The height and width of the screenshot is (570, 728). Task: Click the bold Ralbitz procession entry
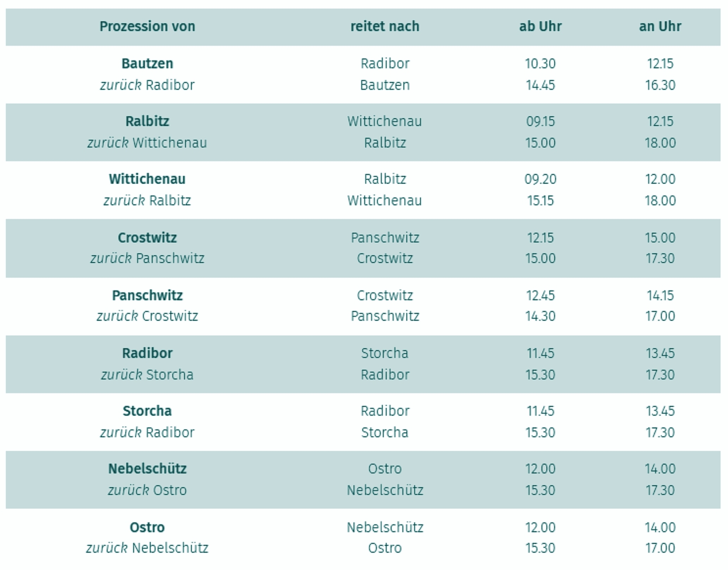pyautogui.click(x=147, y=121)
